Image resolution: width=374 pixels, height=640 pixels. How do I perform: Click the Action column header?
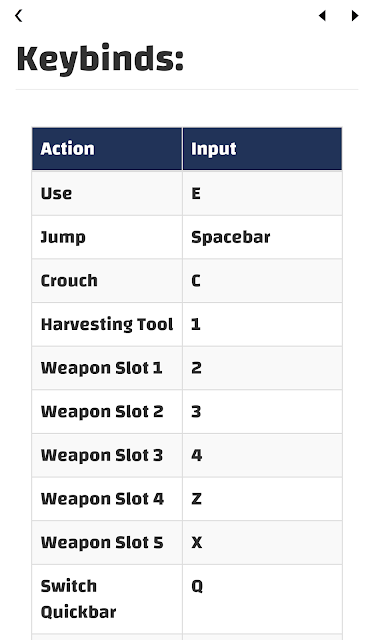[x=107, y=149]
